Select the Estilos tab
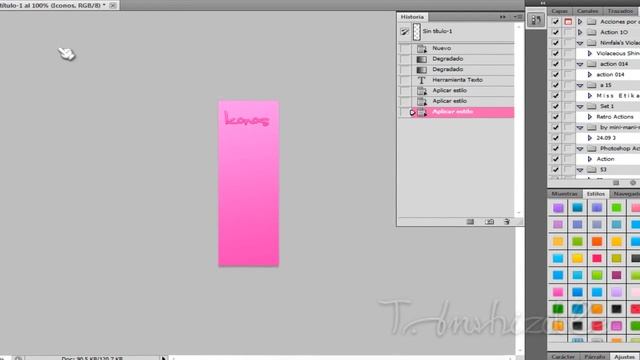The height and width of the screenshot is (360, 640). [x=596, y=194]
